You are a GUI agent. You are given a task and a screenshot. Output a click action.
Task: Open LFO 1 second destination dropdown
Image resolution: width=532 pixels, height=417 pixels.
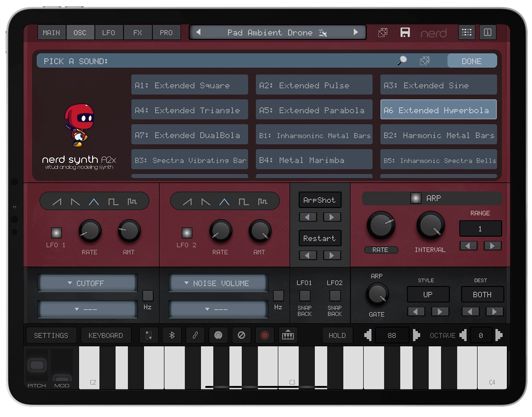coord(88,309)
